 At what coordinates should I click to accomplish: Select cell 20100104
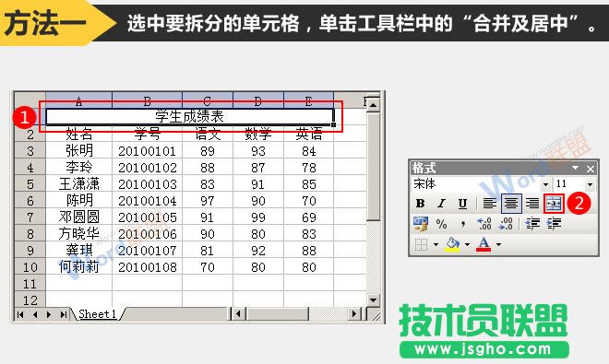pyautogui.click(x=148, y=201)
